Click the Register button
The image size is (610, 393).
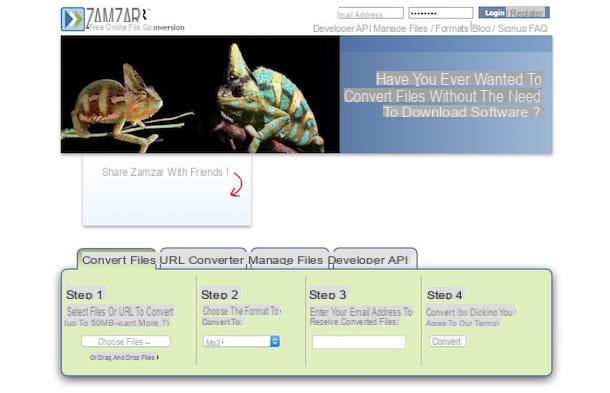pos(527,13)
